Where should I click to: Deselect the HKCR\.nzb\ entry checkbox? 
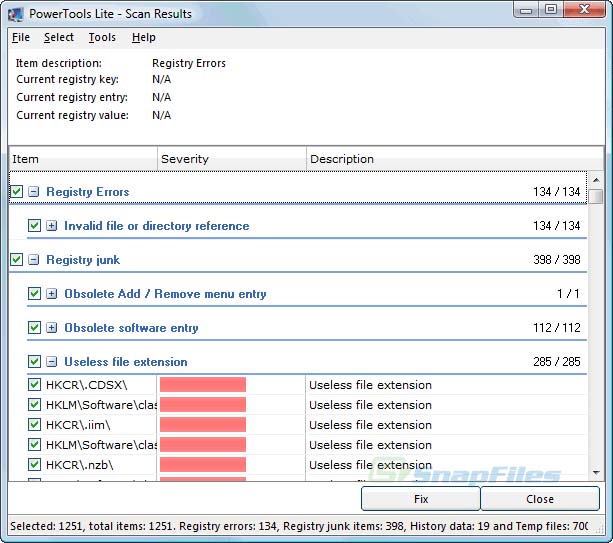click(x=35, y=465)
